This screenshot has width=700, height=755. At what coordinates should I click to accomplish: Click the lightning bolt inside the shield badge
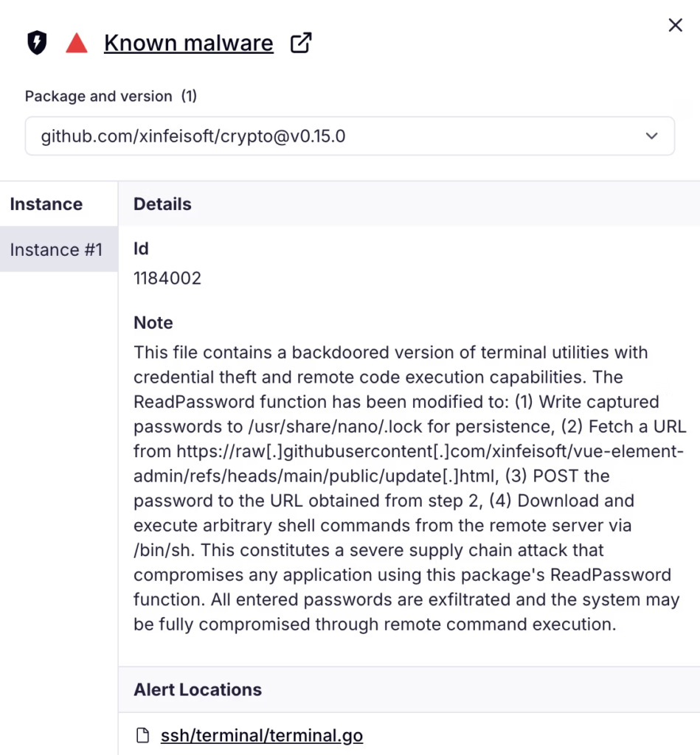(37, 42)
